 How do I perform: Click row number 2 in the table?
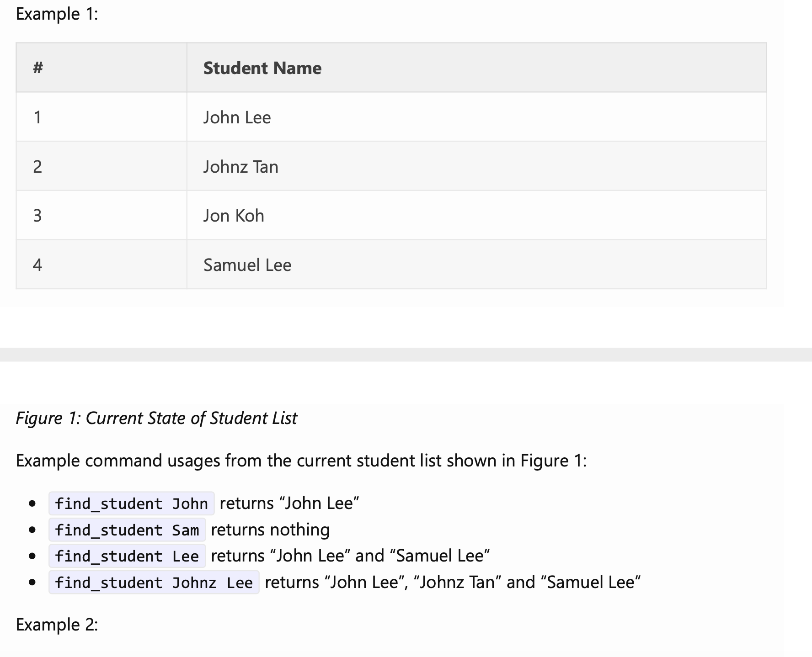(x=37, y=167)
